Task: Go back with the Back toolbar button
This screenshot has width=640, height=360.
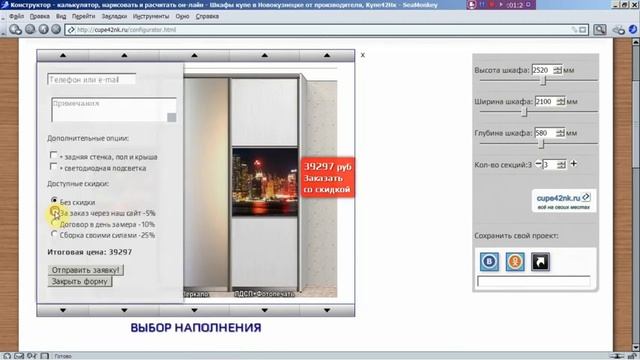Action: 16,29
